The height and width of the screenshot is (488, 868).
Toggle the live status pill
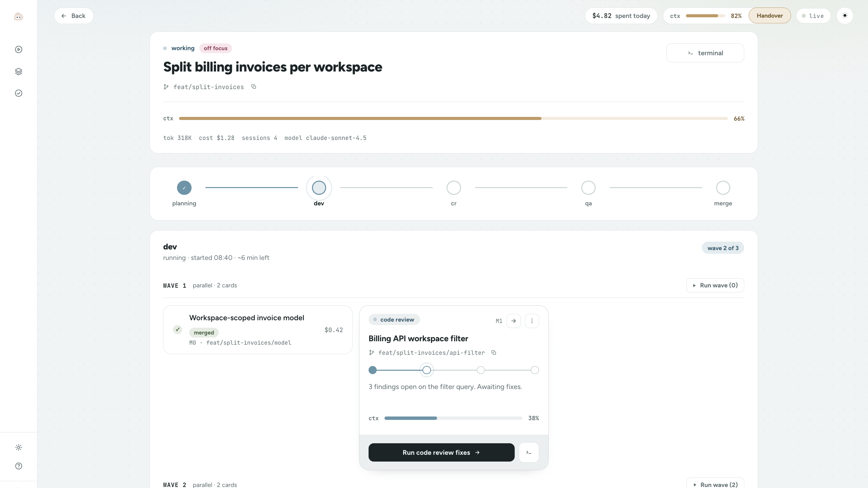pyautogui.click(x=813, y=16)
